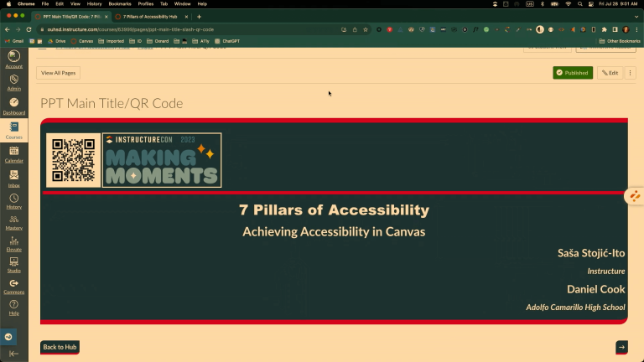Expand the ID bookmarks folder
The width and height of the screenshot is (644, 362).
point(135,41)
